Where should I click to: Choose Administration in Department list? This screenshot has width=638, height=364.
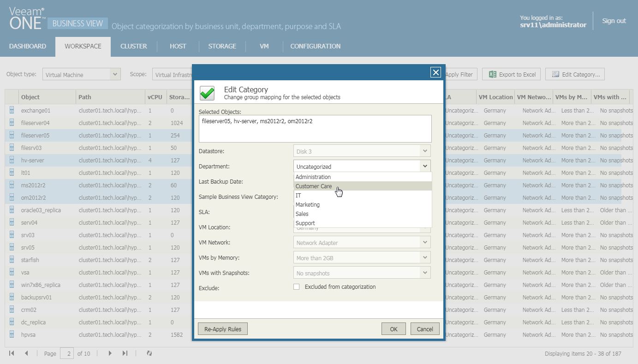click(x=363, y=177)
